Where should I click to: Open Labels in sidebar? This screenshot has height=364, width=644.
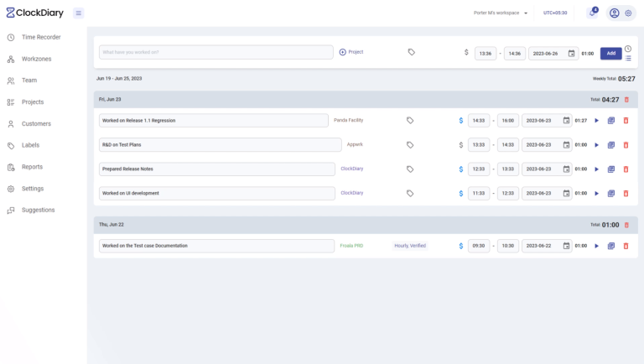(23, 145)
